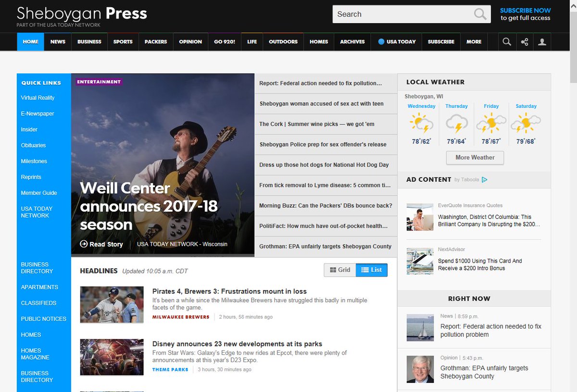Click the THEME PARKS tag
This screenshot has width=577, height=392.
point(170,369)
